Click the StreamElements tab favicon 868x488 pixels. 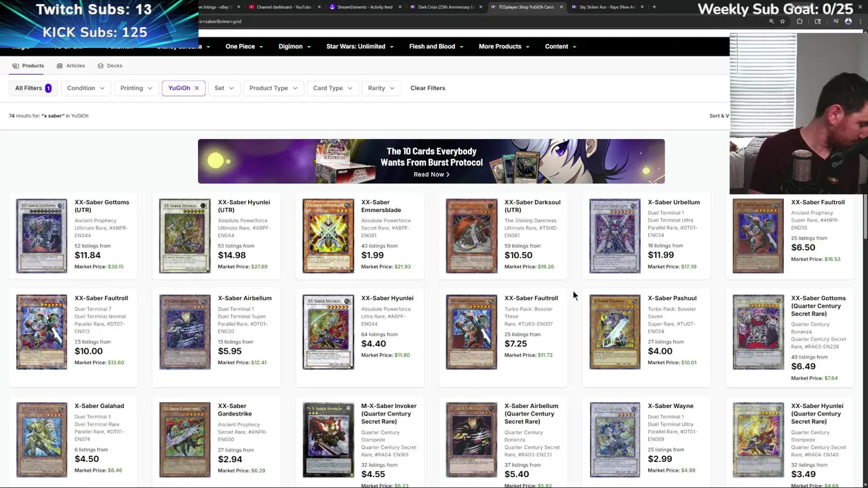[x=332, y=7]
